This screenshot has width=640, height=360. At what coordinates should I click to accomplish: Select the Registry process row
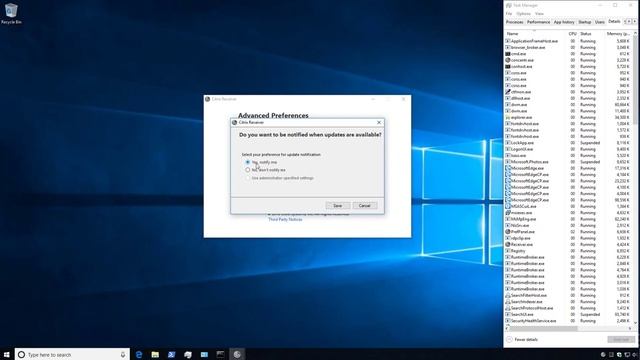point(568,251)
